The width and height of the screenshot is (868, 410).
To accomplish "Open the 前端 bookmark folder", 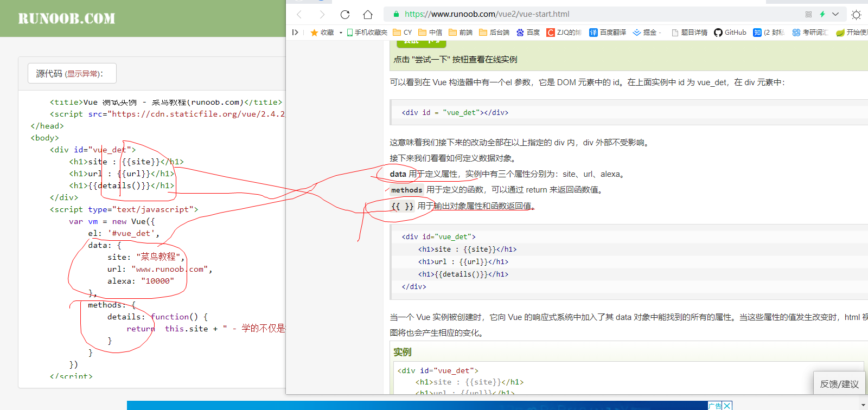I will (461, 33).
